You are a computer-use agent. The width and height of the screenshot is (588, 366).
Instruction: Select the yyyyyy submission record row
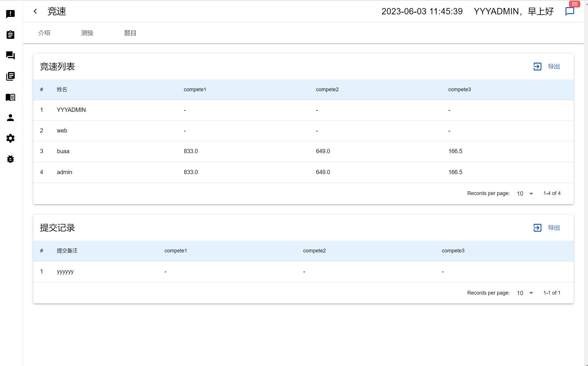(x=65, y=272)
